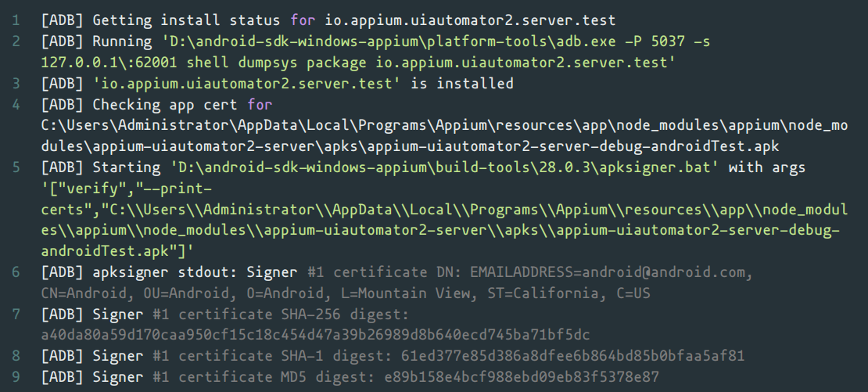Click line number 4 in the gutter
868x392 pixels.
click(x=16, y=105)
